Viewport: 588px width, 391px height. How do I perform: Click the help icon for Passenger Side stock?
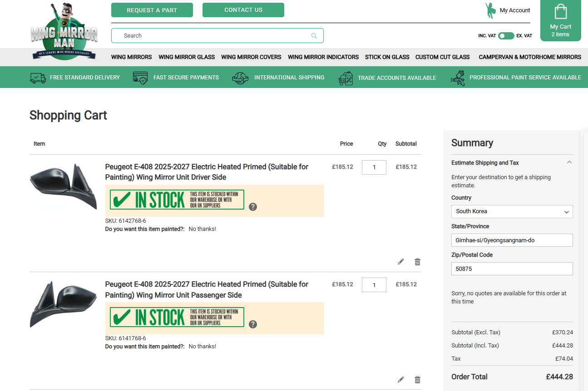pos(253,324)
